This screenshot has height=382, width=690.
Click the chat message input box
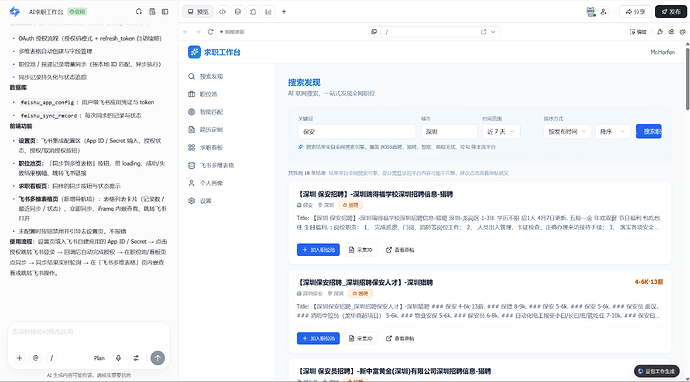(89, 332)
